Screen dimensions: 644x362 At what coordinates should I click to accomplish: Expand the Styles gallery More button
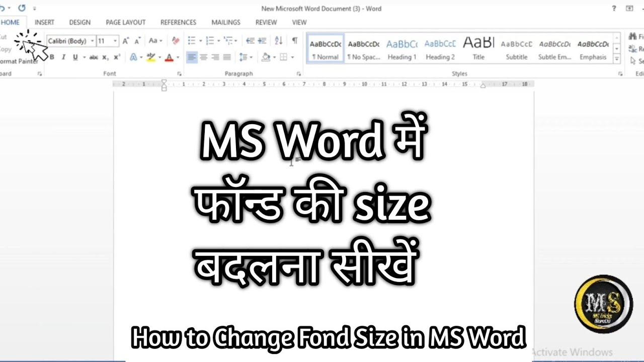617,59
